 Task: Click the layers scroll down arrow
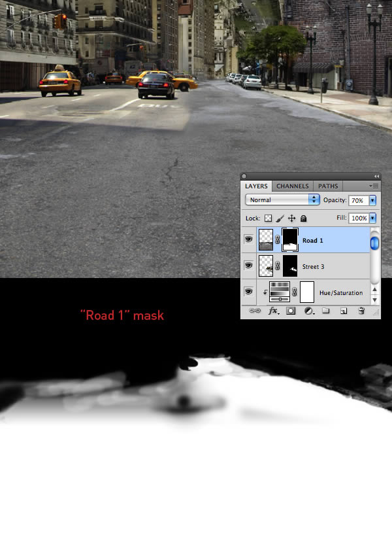374,300
